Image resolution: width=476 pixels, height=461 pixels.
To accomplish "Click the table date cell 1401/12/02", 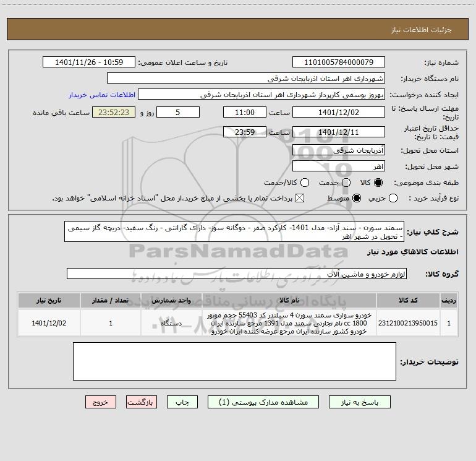I will [49, 323].
